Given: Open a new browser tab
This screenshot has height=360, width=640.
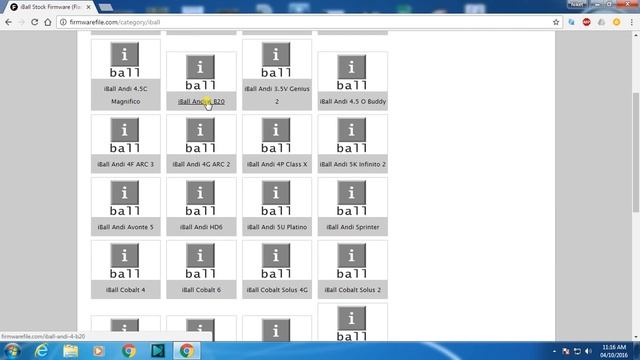Looking at the screenshot, I should click(106, 7).
